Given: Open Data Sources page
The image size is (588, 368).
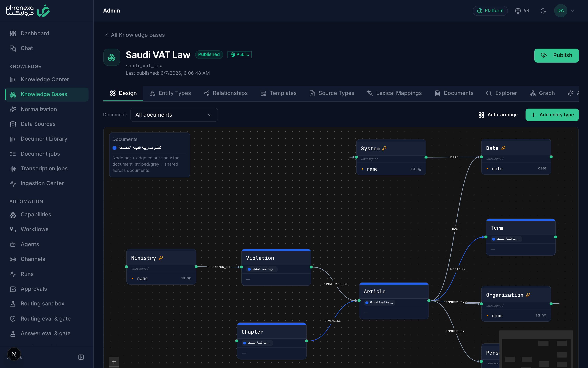Looking at the screenshot, I should point(46,124).
